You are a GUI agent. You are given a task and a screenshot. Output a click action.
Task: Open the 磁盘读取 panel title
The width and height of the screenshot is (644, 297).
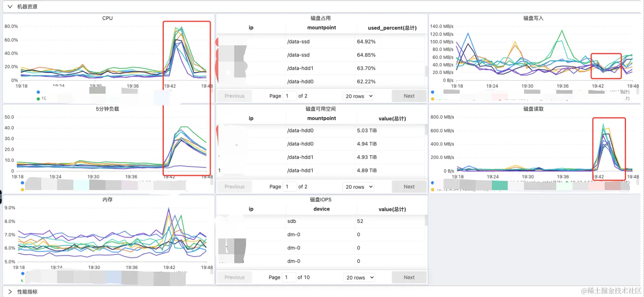(x=533, y=109)
